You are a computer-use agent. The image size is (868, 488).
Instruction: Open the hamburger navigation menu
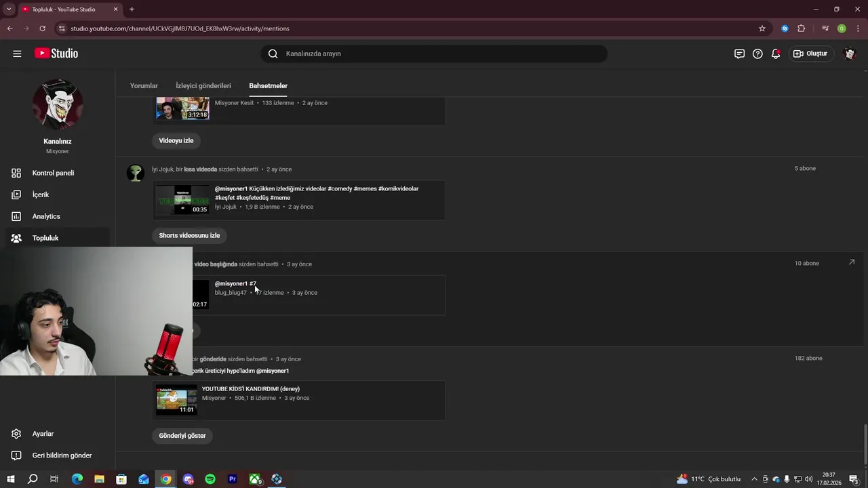(17, 54)
